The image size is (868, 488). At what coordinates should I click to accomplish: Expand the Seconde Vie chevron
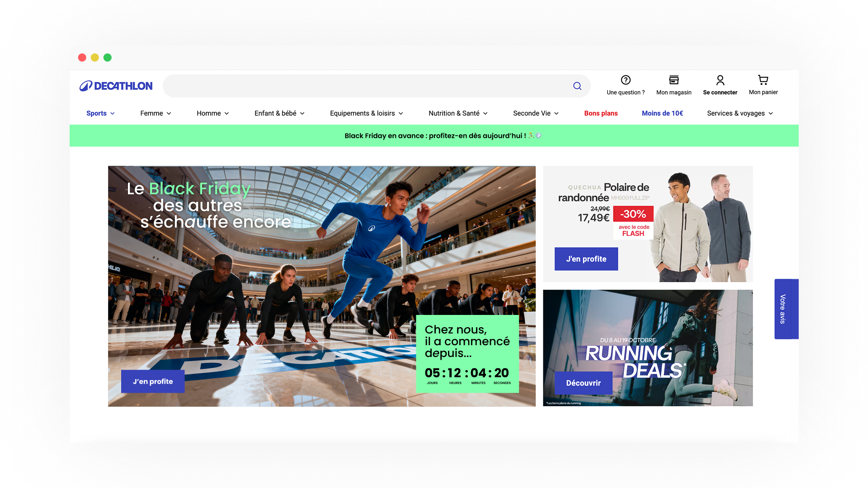(x=557, y=113)
